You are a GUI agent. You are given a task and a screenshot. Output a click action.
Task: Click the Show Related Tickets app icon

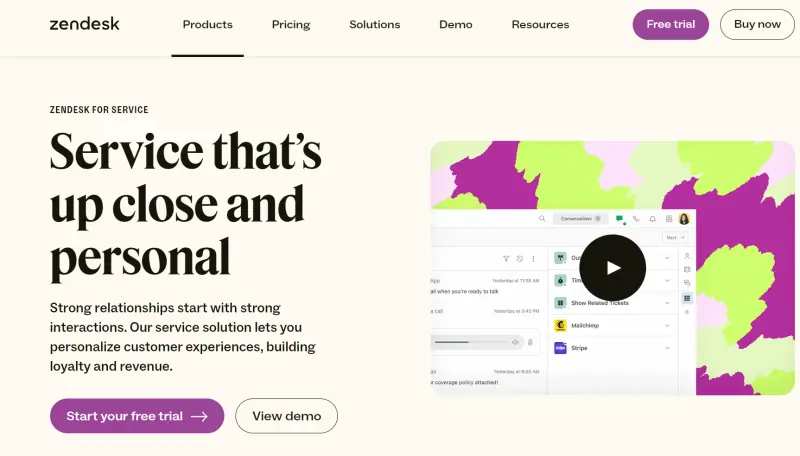point(560,303)
